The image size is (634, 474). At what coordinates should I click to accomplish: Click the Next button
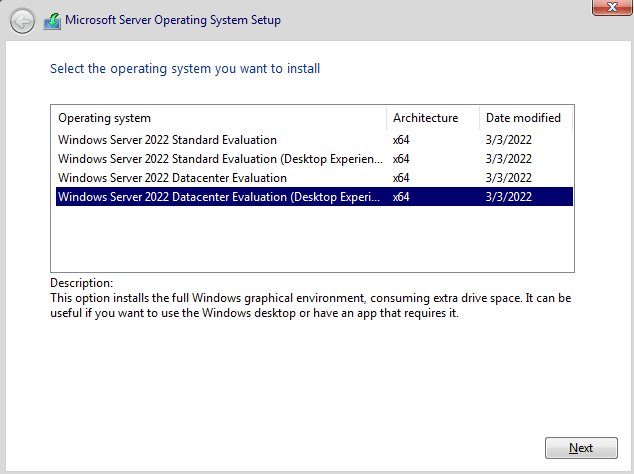click(581, 448)
